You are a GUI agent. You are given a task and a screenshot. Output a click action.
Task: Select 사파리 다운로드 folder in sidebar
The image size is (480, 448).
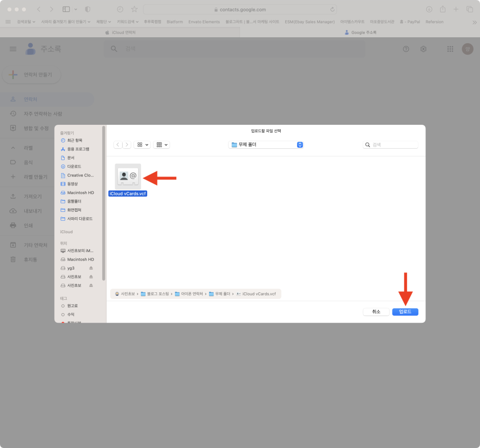(x=77, y=219)
